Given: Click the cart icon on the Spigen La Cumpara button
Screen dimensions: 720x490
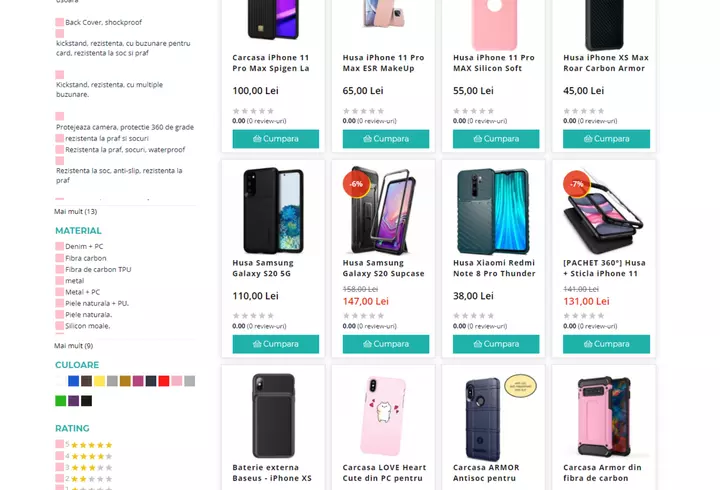Looking at the screenshot, I should pyautogui.click(x=257, y=139).
